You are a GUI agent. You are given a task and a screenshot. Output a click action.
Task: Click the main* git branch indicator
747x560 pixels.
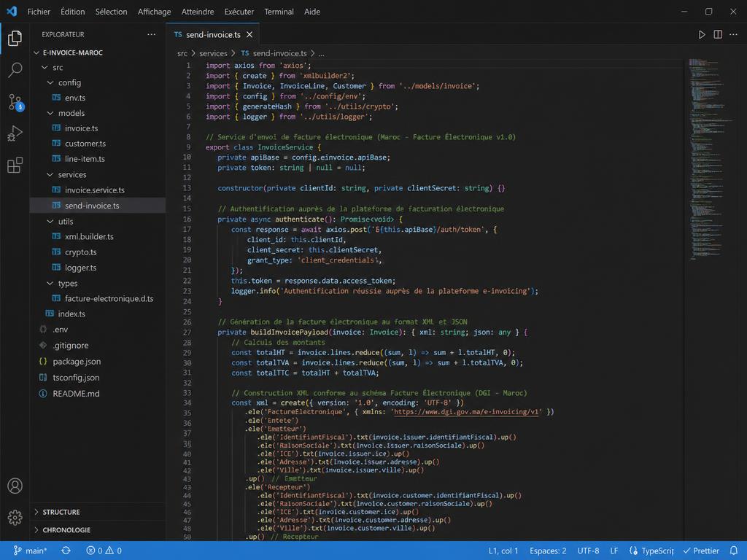30,551
